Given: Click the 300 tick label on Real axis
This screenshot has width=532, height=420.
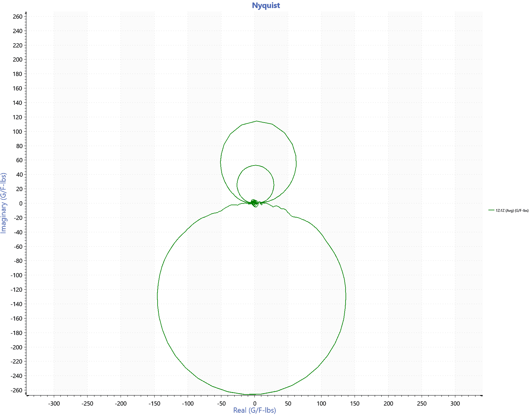Looking at the screenshot, I should tap(455, 403).
